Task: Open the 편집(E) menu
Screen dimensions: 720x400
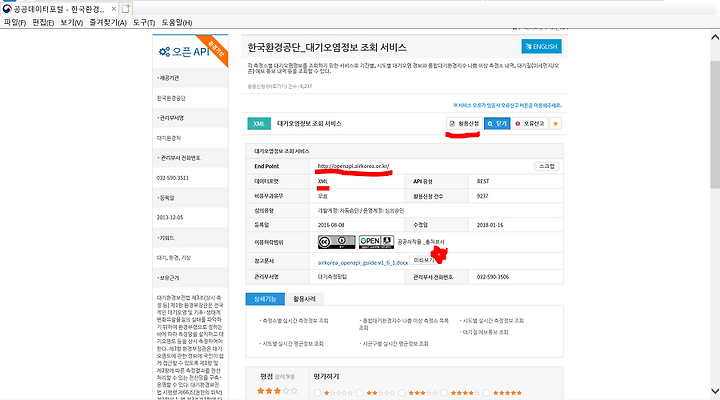Action: 43,23
